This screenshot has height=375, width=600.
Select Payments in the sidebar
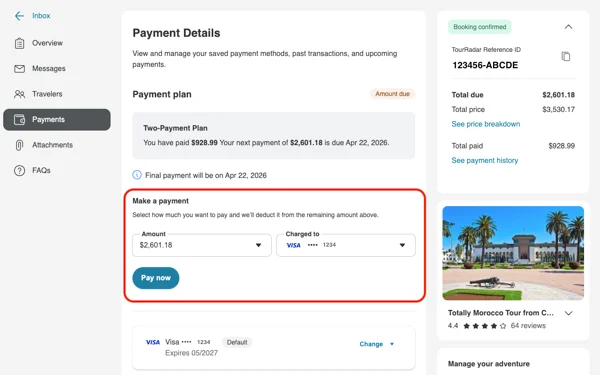[x=57, y=120]
